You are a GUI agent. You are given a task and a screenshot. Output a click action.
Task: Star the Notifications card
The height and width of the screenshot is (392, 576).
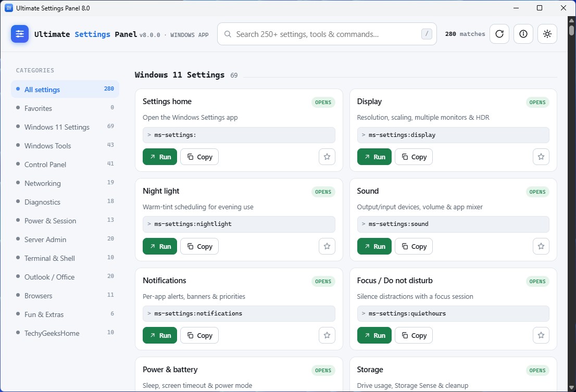327,335
